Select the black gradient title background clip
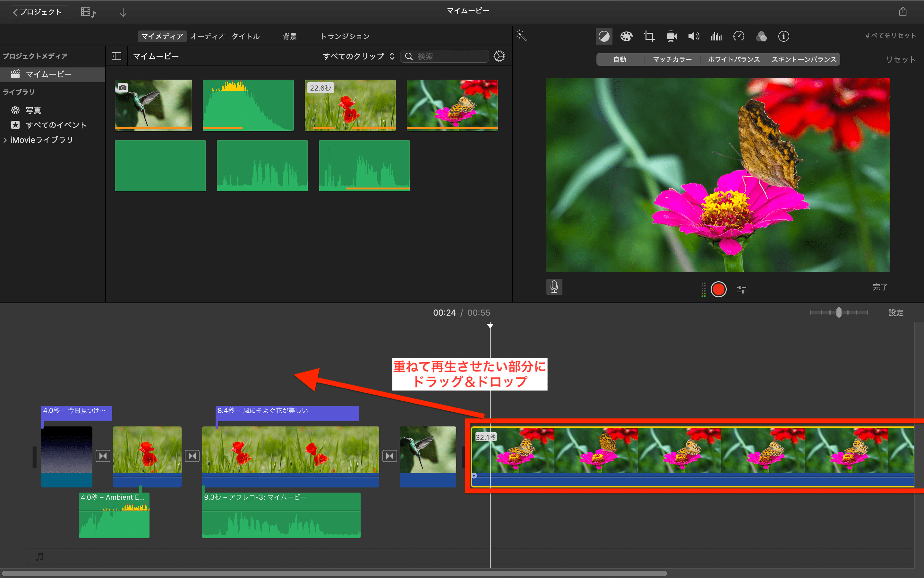This screenshot has height=578, width=924. (x=67, y=456)
